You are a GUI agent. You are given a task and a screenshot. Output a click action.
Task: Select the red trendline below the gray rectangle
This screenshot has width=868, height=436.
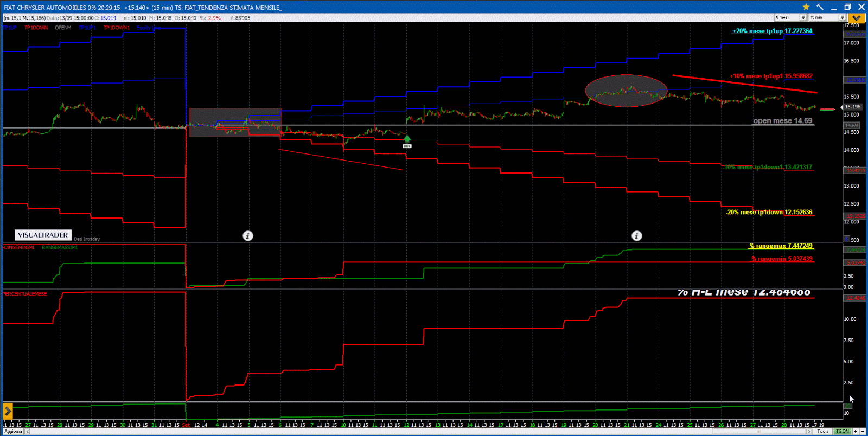tap(341, 159)
